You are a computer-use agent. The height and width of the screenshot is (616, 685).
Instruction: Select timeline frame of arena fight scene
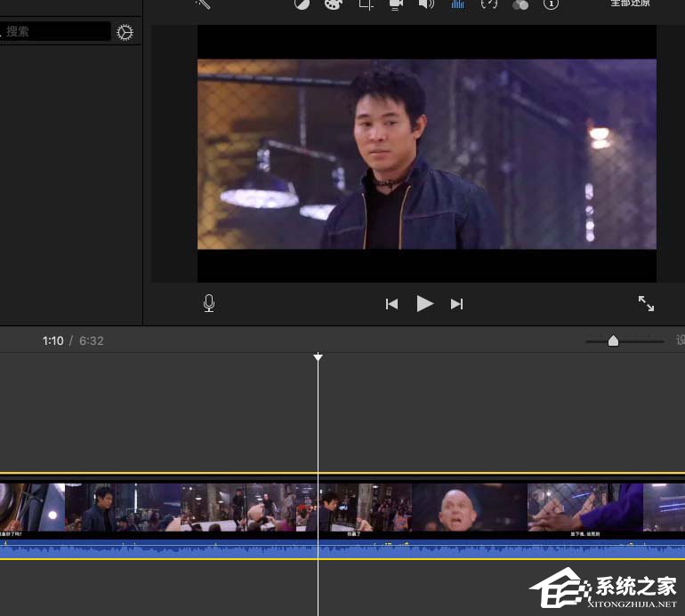238,508
